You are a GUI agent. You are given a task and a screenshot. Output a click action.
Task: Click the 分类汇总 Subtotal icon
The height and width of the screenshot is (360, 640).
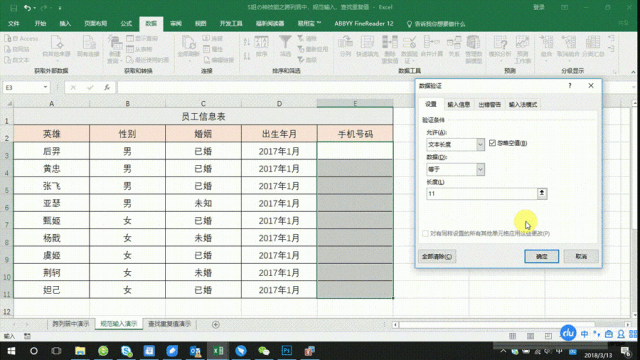(x=593, y=46)
